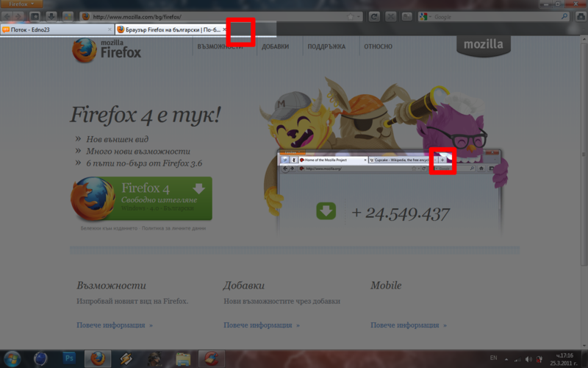Open the search engine Google icon dropdown
588x368 pixels.
426,17
